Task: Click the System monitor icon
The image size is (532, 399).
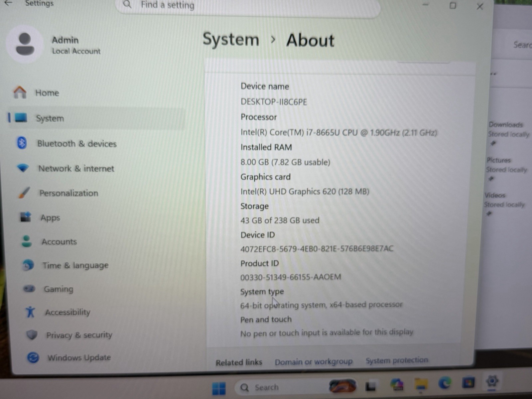Action: tap(21, 117)
